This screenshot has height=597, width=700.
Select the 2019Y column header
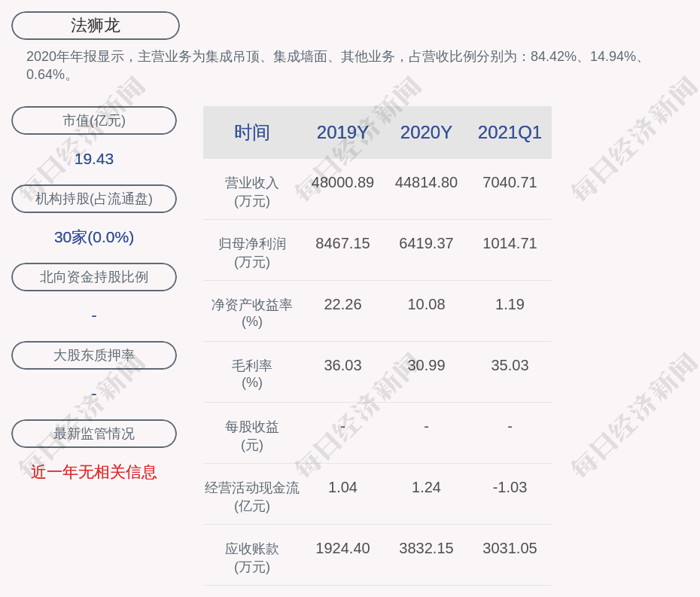click(342, 132)
